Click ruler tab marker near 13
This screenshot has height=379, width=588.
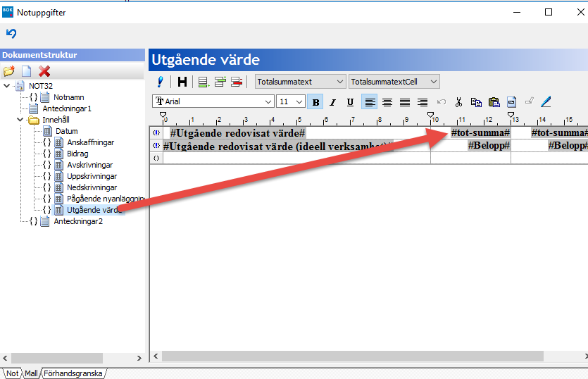point(511,115)
